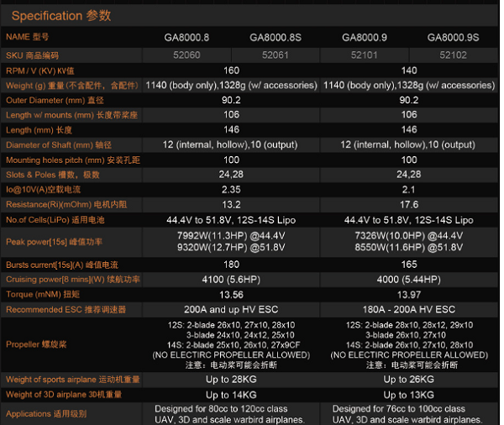Click 'Up to 28KG'
Screen dimensions: 504x425
231,380
